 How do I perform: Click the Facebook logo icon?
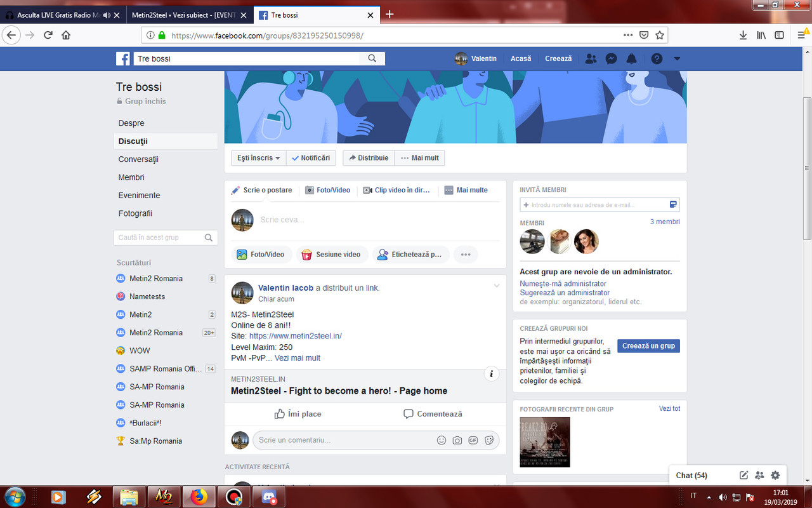pos(123,58)
